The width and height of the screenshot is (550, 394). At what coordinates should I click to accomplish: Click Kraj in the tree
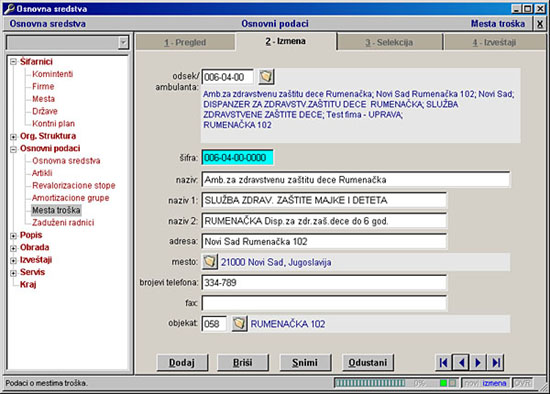[28, 284]
